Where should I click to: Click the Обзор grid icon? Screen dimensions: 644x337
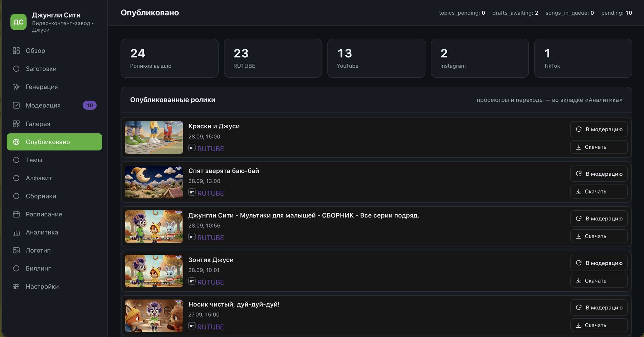(16, 51)
